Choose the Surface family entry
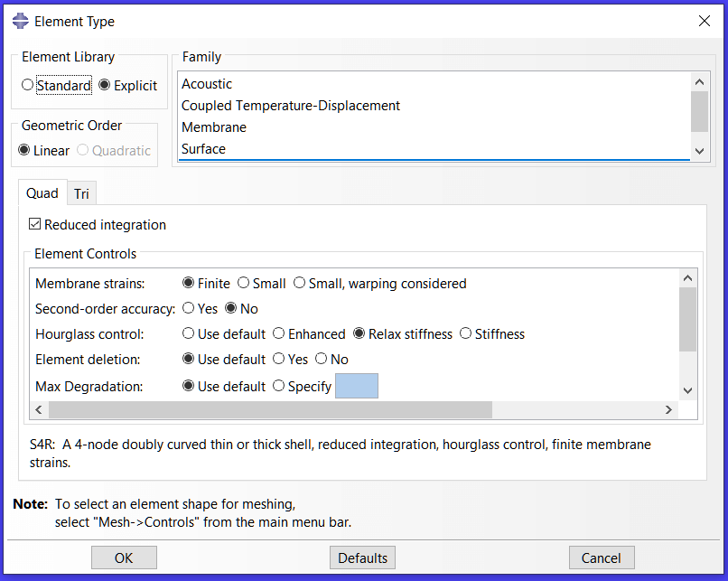The image size is (728, 581). click(x=204, y=148)
